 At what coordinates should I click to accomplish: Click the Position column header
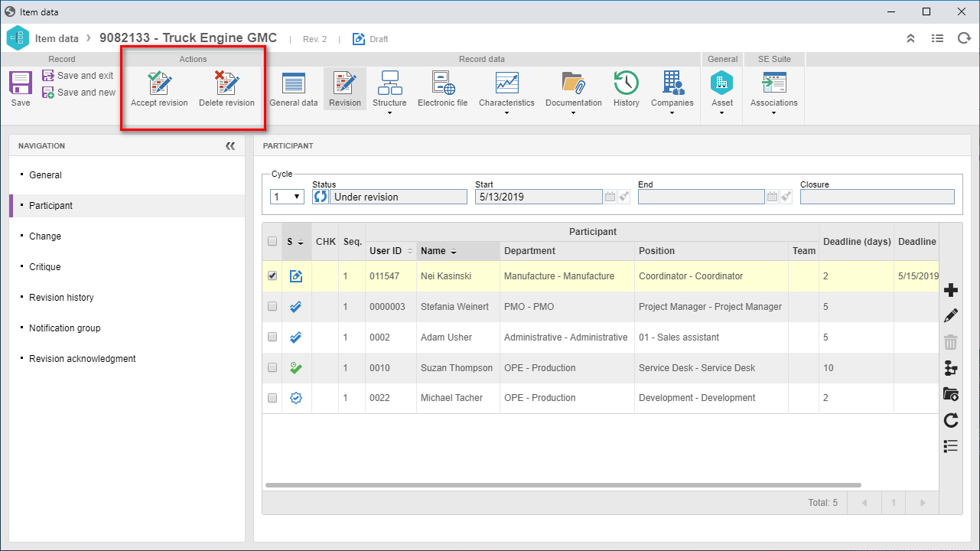[711, 251]
